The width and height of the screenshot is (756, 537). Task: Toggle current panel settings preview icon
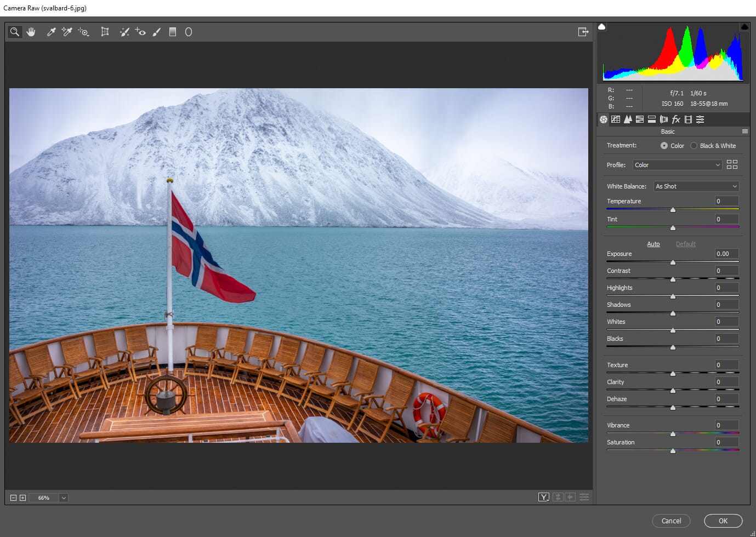584,497
